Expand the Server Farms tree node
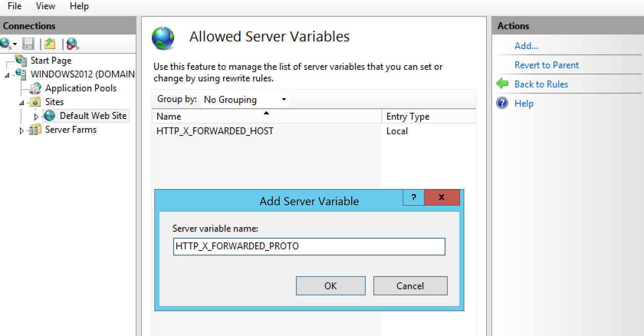Image resolution: width=644 pixels, height=336 pixels. pyautogui.click(x=21, y=130)
